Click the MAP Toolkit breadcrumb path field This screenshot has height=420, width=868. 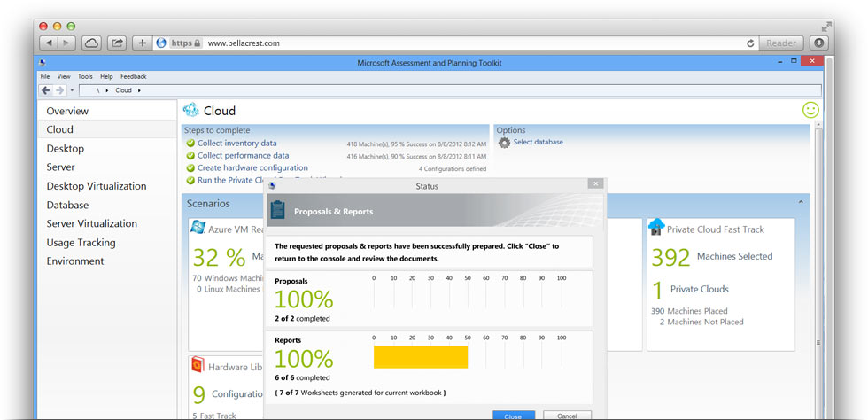click(450, 90)
